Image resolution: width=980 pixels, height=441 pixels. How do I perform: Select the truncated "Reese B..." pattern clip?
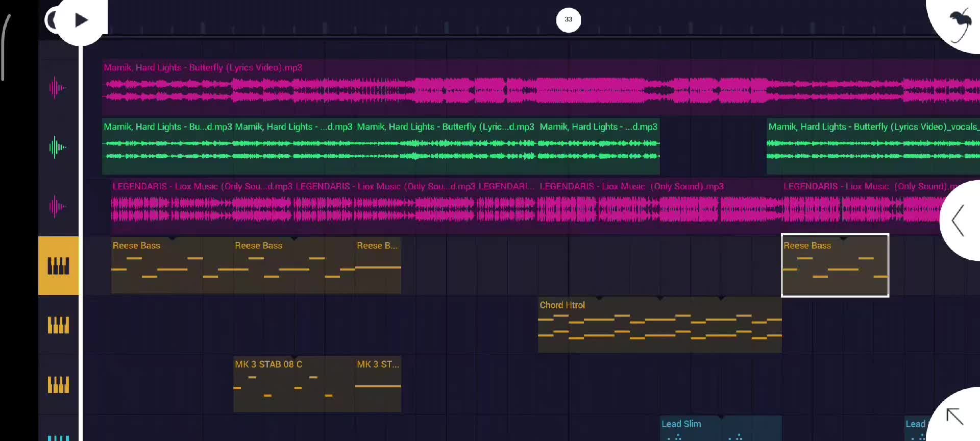pyautogui.click(x=378, y=265)
